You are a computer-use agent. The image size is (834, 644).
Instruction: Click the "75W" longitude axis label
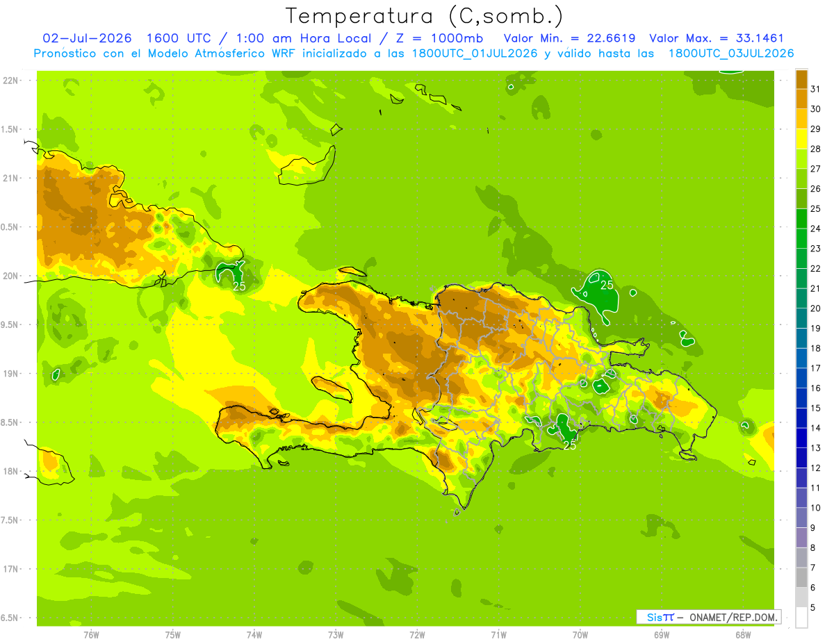tap(173, 634)
